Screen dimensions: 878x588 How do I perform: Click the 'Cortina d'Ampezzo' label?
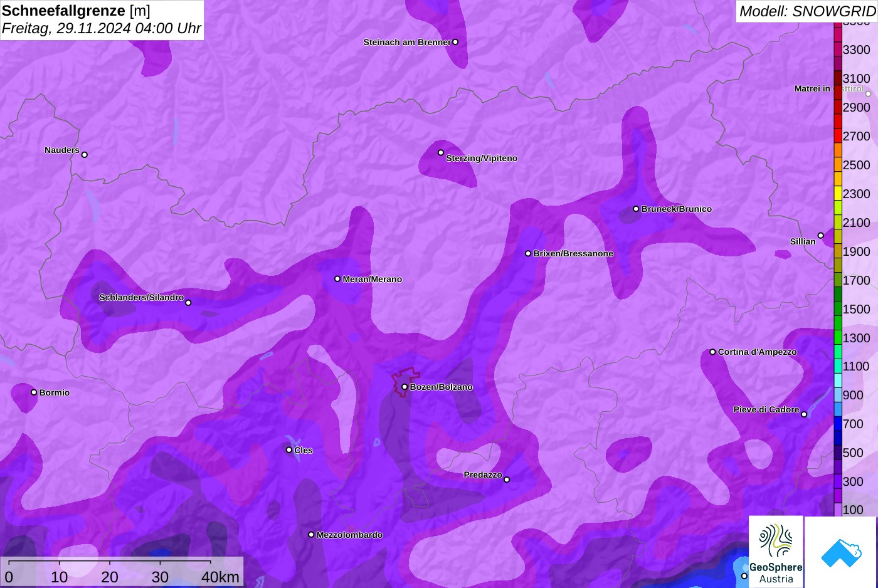758,352
